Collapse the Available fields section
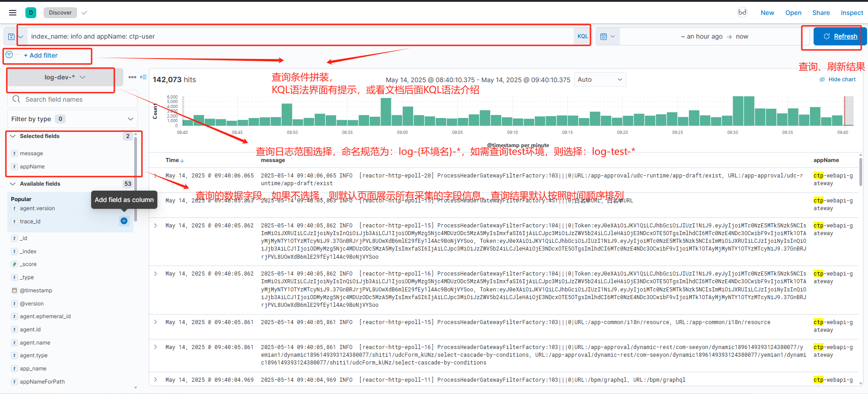This screenshot has width=868, height=394. (13, 184)
